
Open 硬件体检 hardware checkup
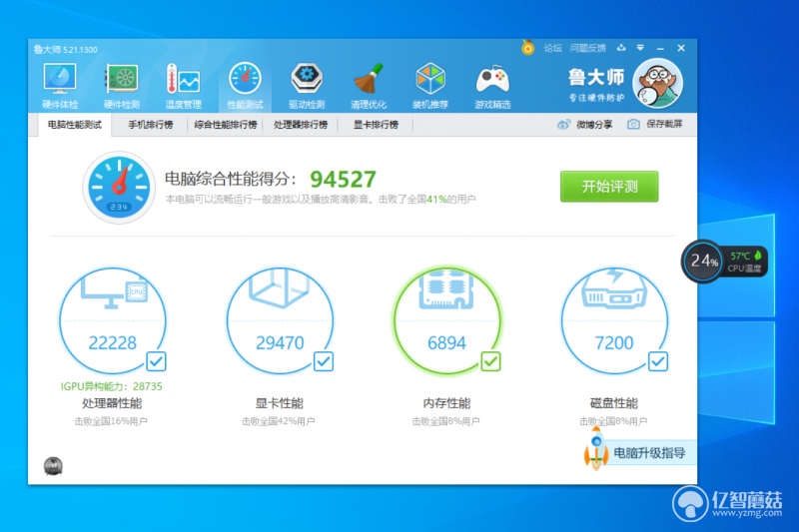(60, 86)
